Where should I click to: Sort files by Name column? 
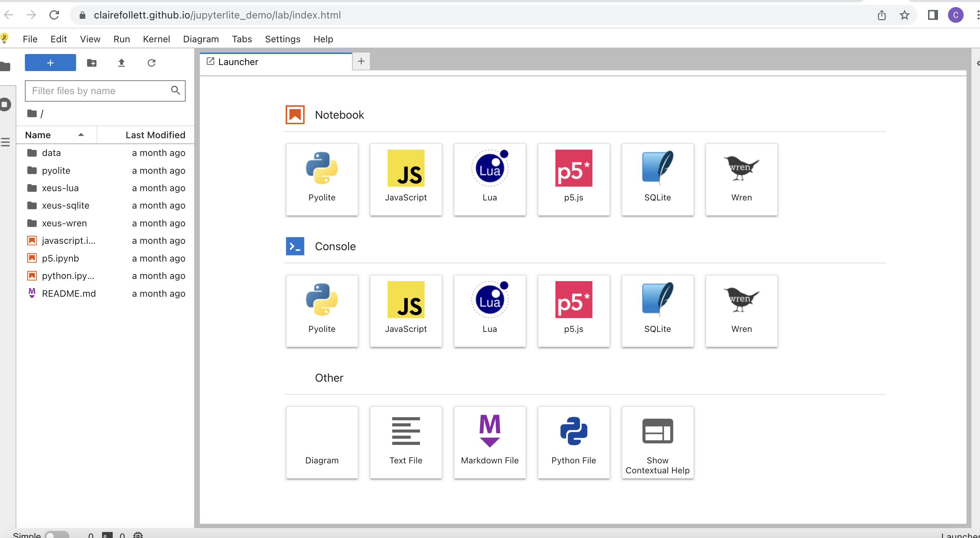pyautogui.click(x=38, y=135)
